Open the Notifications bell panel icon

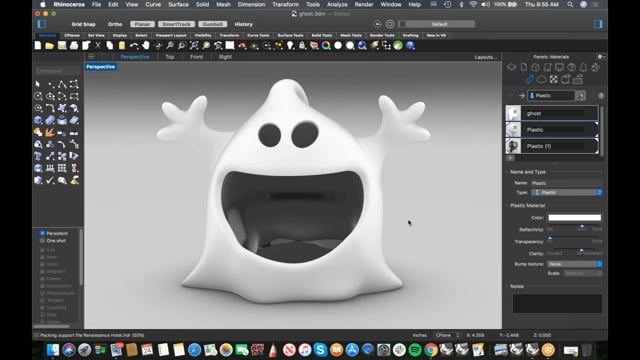[583, 67]
